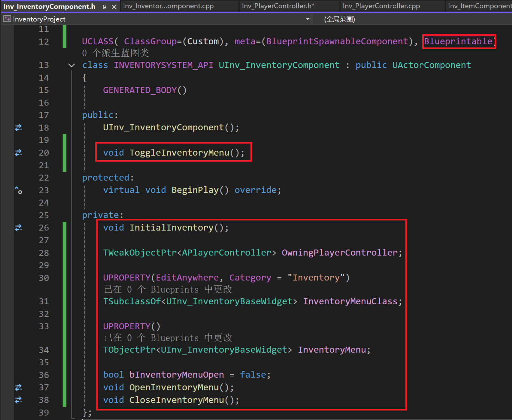
Task: Click 'BlueprintSpawnableComponent' in the meta specifier
Action: point(337,41)
